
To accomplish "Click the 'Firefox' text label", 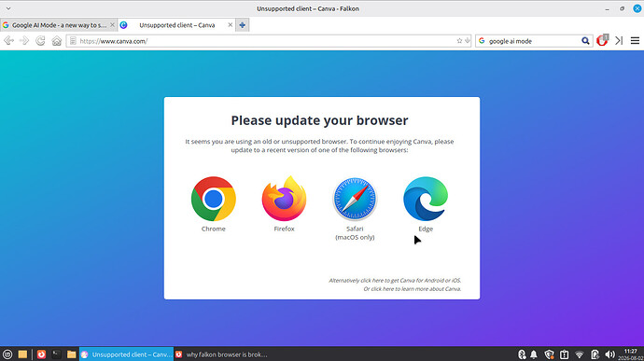I will coord(285,229).
